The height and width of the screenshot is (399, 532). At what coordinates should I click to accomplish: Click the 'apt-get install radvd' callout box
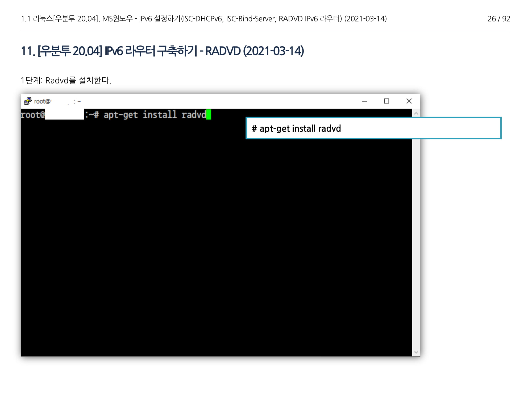pyautogui.click(x=373, y=128)
